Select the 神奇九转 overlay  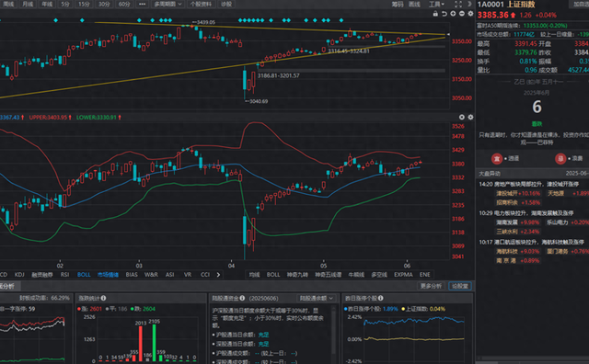tap(298, 275)
